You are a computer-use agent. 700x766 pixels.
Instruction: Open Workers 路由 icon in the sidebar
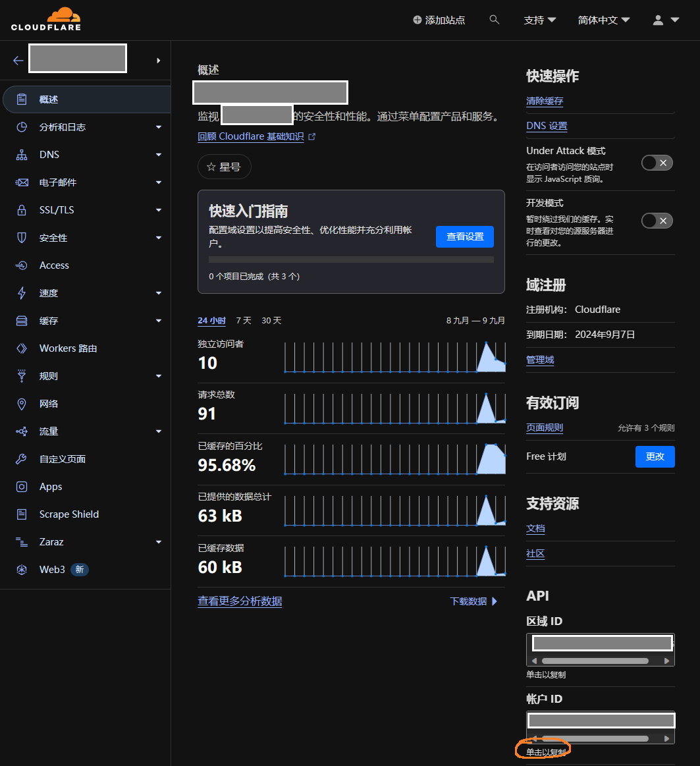(x=22, y=348)
